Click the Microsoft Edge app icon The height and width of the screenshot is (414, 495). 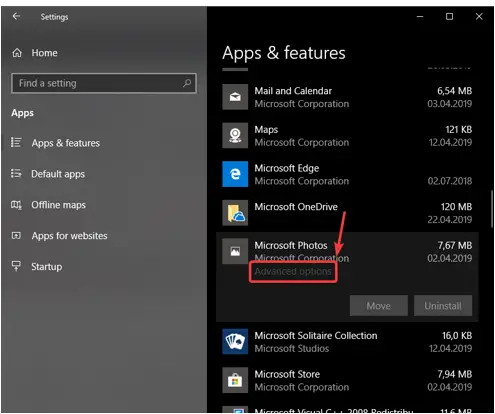point(235,174)
